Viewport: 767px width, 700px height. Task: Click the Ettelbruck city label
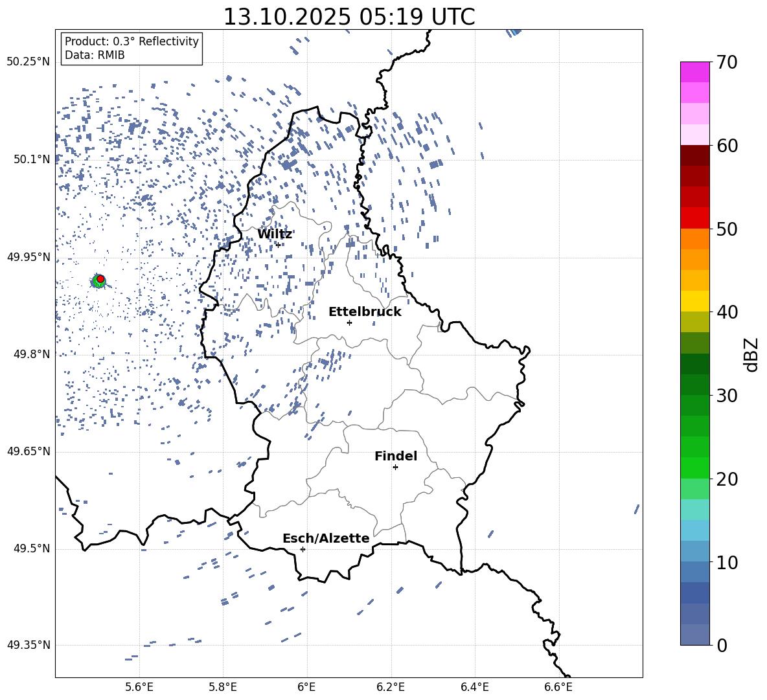point(365,312)
